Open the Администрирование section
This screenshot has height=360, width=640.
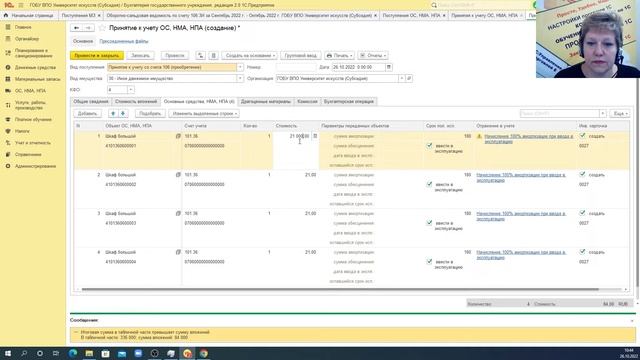coord(35,166)
